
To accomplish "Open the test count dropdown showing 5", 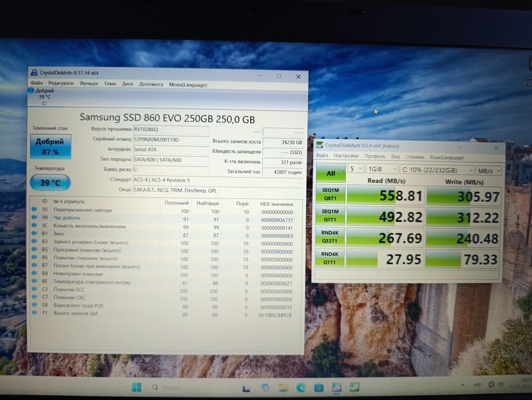I will 356,169.
